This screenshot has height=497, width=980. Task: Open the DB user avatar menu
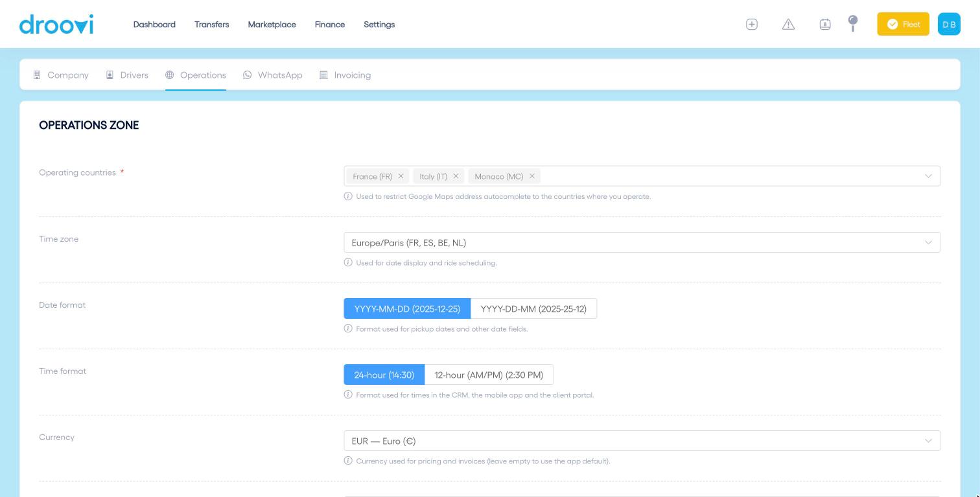coord(949,24)
